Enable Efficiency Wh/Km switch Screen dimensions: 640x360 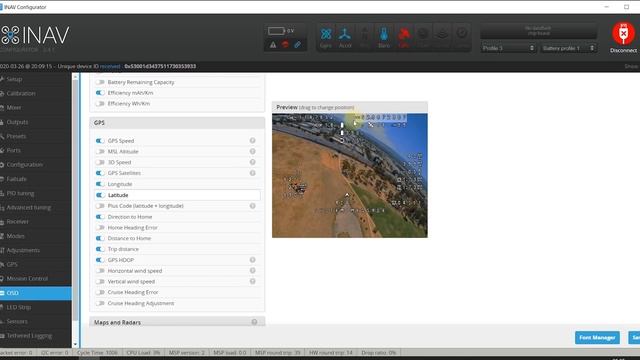coord(100,104)
